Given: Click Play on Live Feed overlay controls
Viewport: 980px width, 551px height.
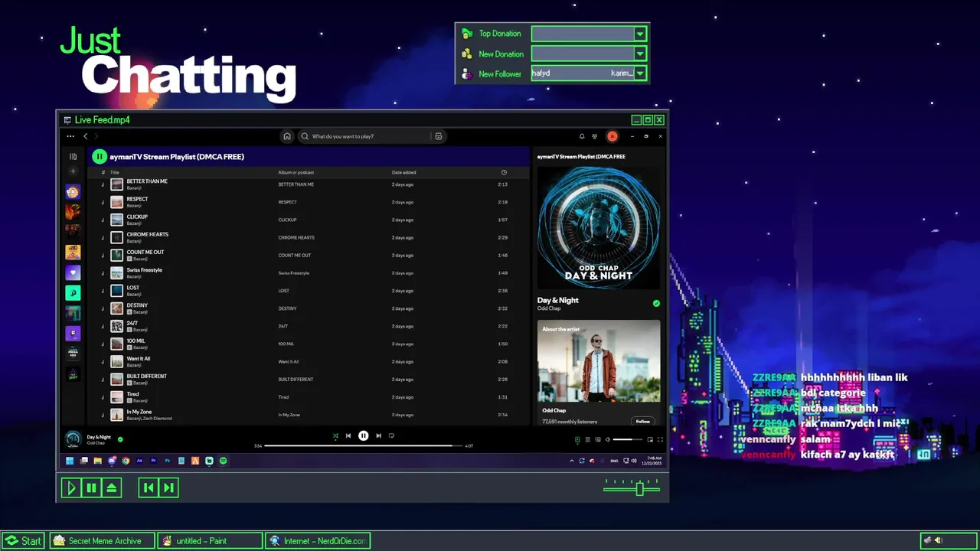Looking at the screenshot, I should [71, 487].
